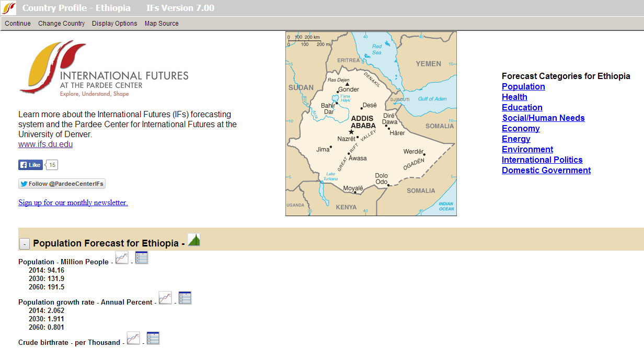The width and height of the screenshot is (644, 348).
Task: Click the Map Source menu item
Action: (162, 24)
